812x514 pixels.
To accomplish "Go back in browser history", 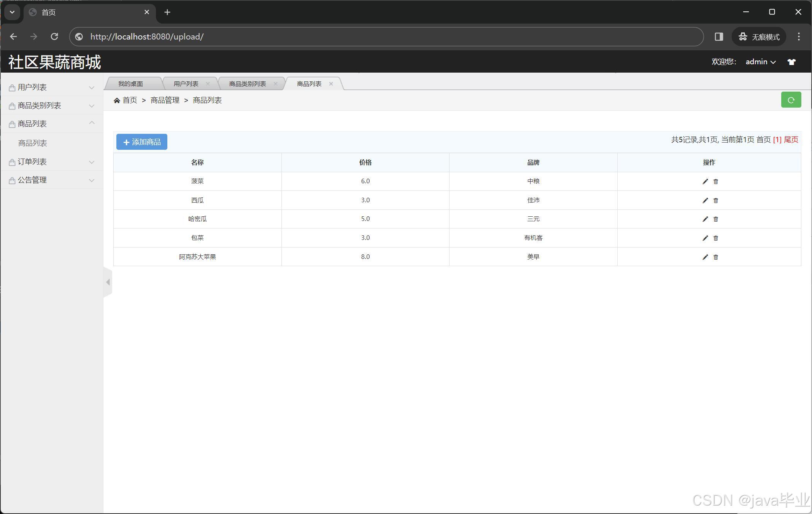I will 13,36.
